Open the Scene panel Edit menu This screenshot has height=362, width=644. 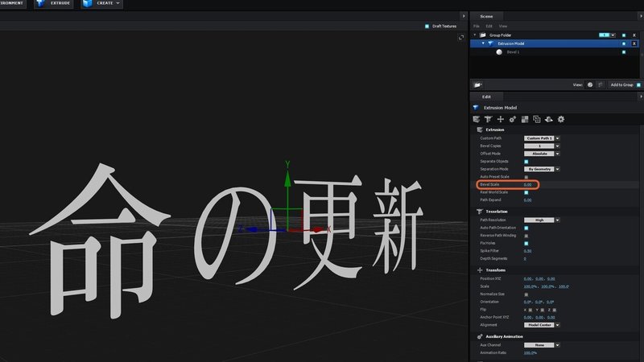(489, 27)
